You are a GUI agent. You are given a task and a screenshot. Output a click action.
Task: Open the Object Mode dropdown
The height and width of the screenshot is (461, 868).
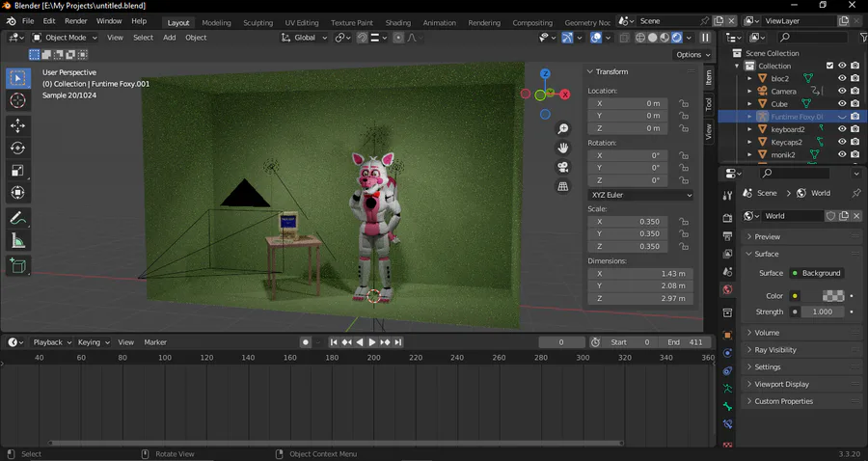(x=65, y=38)
